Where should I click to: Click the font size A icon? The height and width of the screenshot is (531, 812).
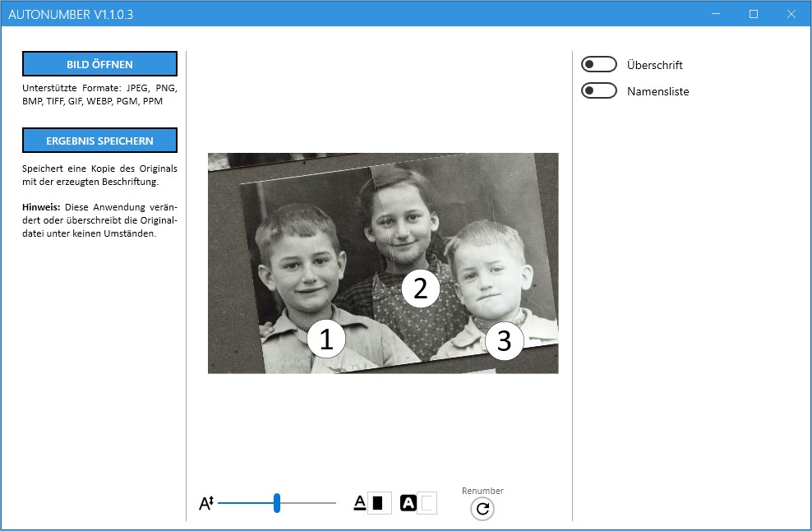coord(206,503)
